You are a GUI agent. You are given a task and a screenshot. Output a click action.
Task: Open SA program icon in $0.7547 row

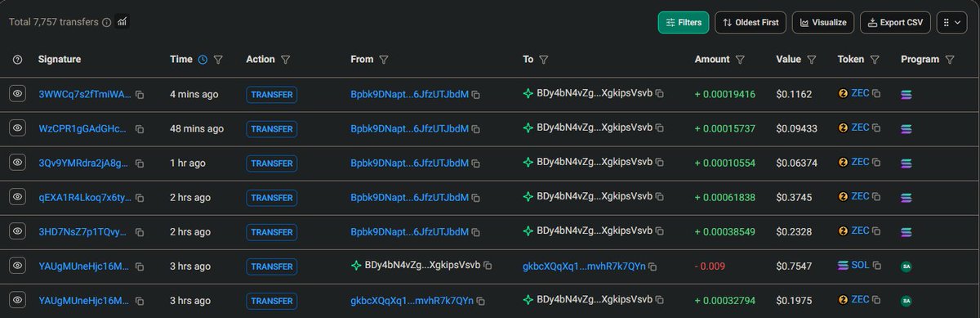coord(906,266)
